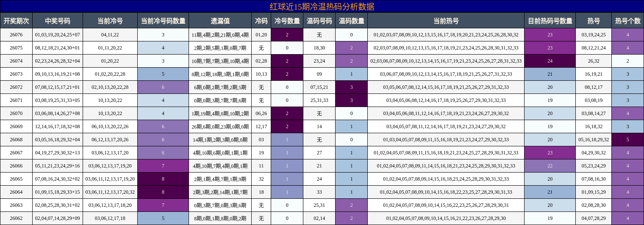Select hot numbers cell 04,29,30,32

coord(594,153)
